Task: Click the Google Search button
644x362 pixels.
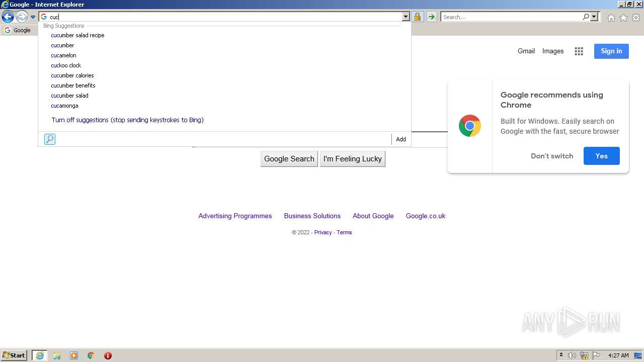Action: (x=289, y=159)
